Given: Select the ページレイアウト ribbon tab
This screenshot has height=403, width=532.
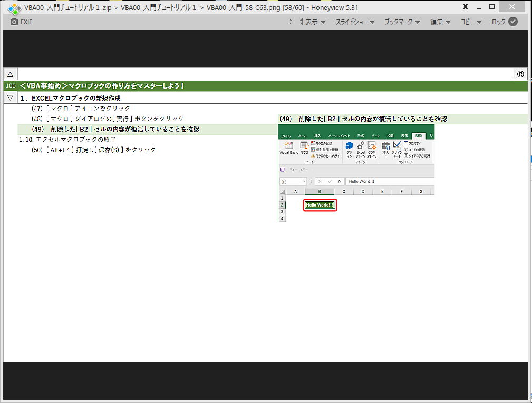Looking at the screenshot, I should point(338,136).
